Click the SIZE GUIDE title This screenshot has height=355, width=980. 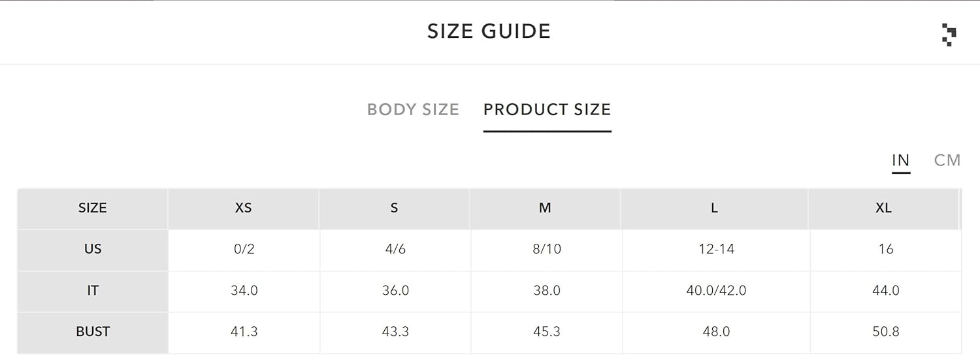[489, 31]
